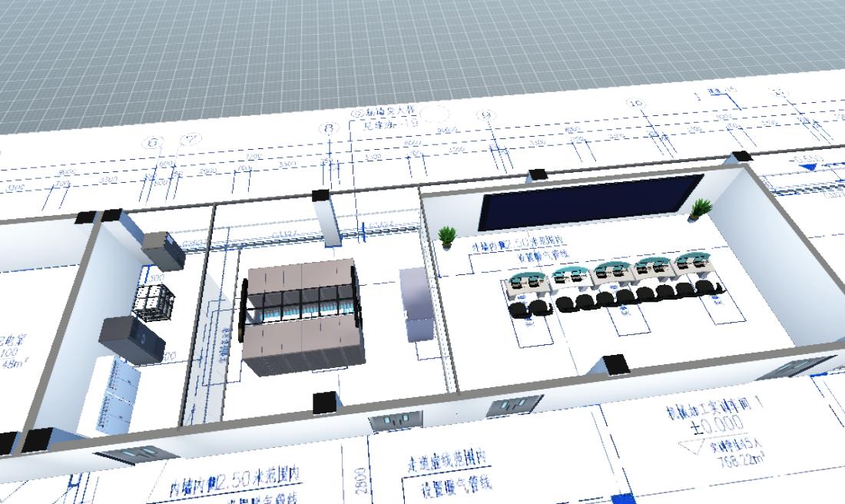Select the tall gray cabinet right of the server racks
Viewport: 845px width, 504px height.
(x=417, y=303)
